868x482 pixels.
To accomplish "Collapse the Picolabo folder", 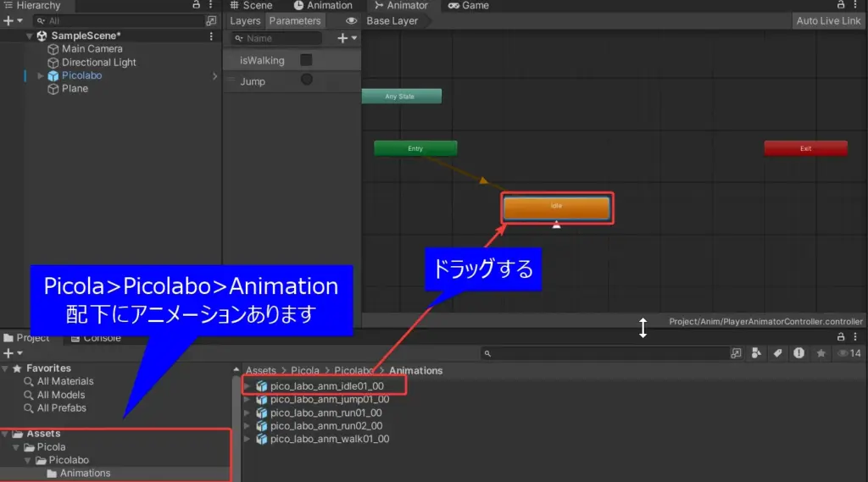I will pos(28,461).
